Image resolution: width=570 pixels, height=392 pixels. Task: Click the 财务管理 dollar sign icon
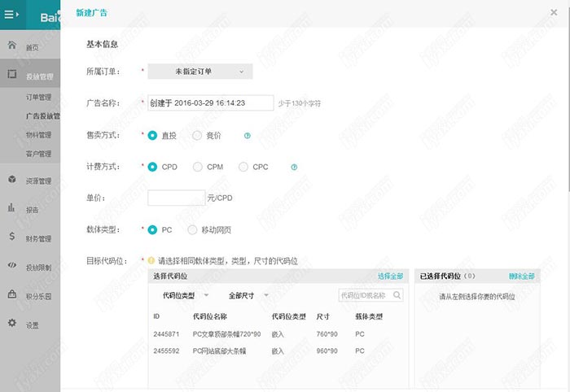coord(11,237)
